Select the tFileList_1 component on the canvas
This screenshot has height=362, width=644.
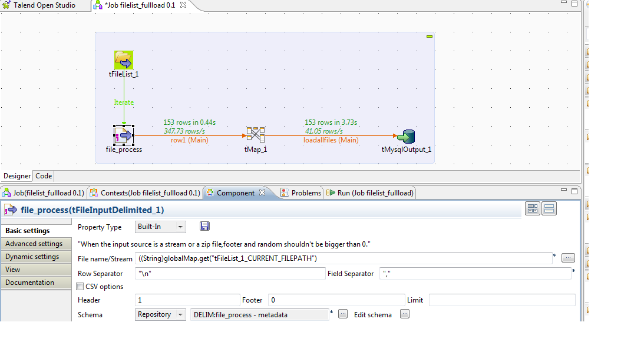pyautogui.click(x=123, y=59)
